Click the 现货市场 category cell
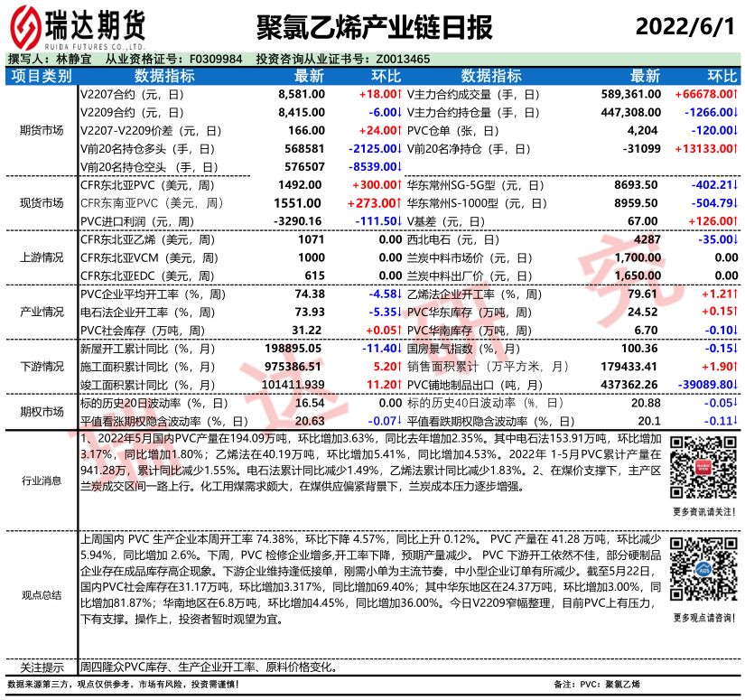 click(x=41, y=202)
